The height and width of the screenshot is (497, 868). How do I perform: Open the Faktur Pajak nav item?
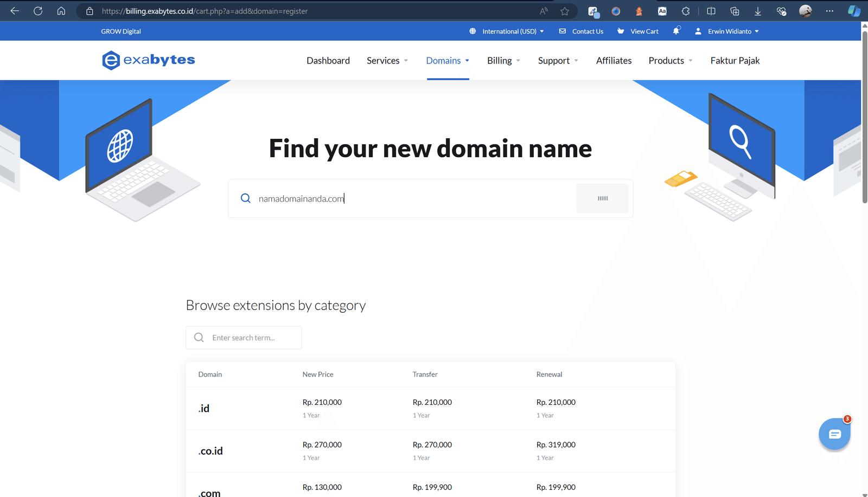point(735,61)
